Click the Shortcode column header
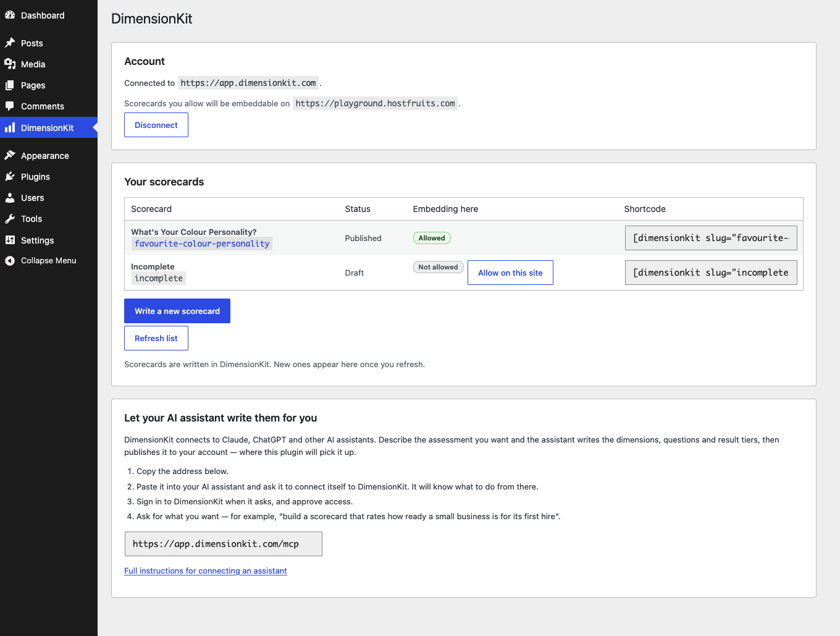The width and height of the screenshot is (840, 636). pyautogui.click(x=645, y=209)
